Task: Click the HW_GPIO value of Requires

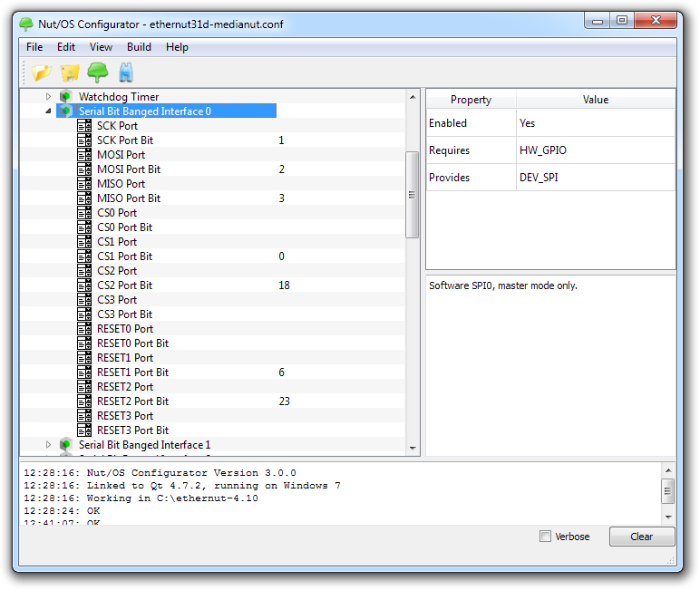Action: tap(543, 150)
